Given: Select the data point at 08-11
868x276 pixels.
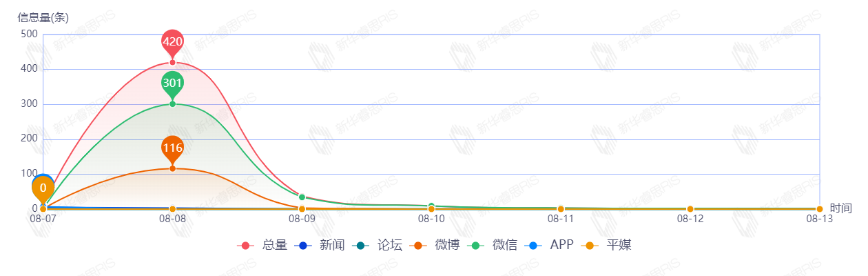Looking at the screenshot, I should click(x=561, y=208).
